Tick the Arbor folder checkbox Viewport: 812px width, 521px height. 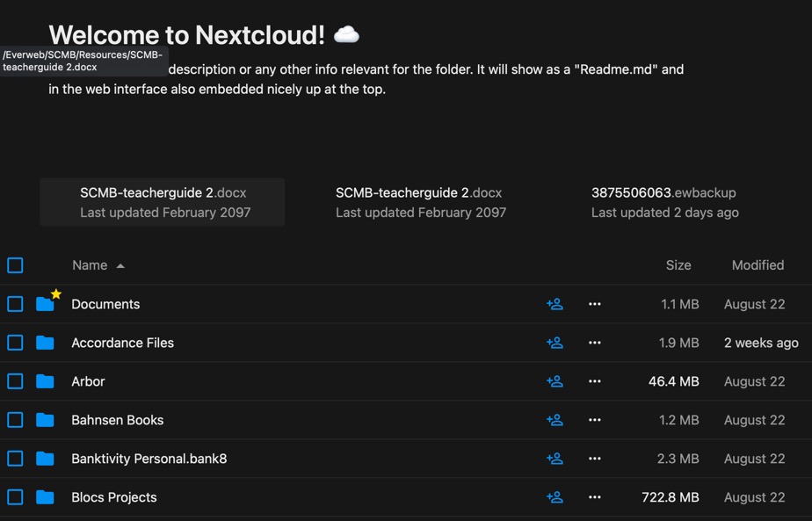[x=15, y=381]
